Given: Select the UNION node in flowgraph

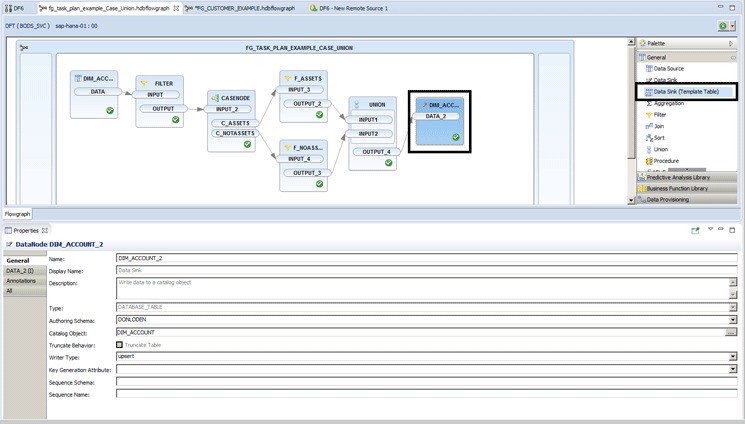Looking at the screenshot, I should pos(377,104).
